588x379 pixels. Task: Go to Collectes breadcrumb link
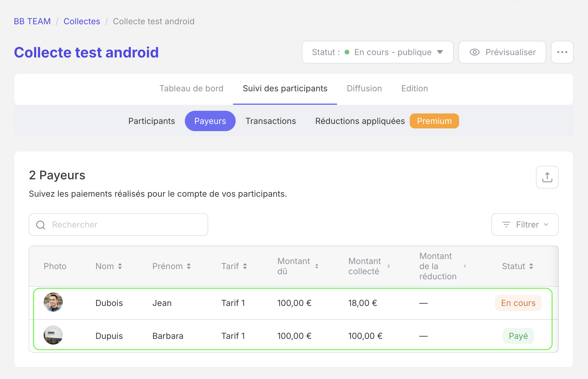click(x=82, y=21)
